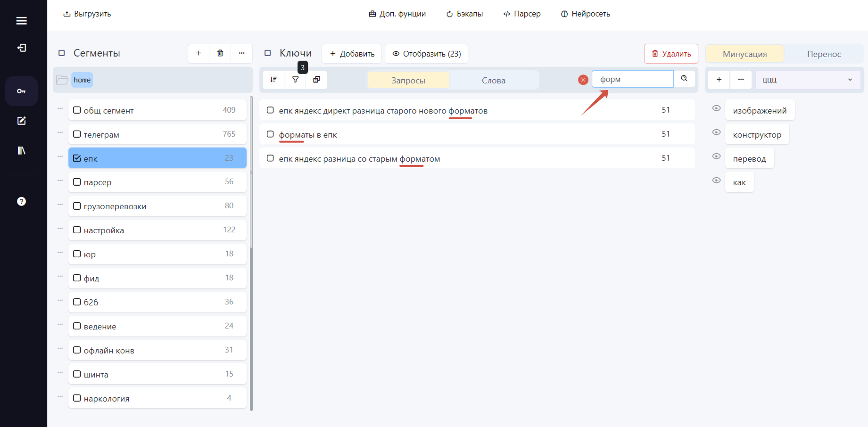Click the sort keys icon

pyautogui.click(x=273, y=79)
